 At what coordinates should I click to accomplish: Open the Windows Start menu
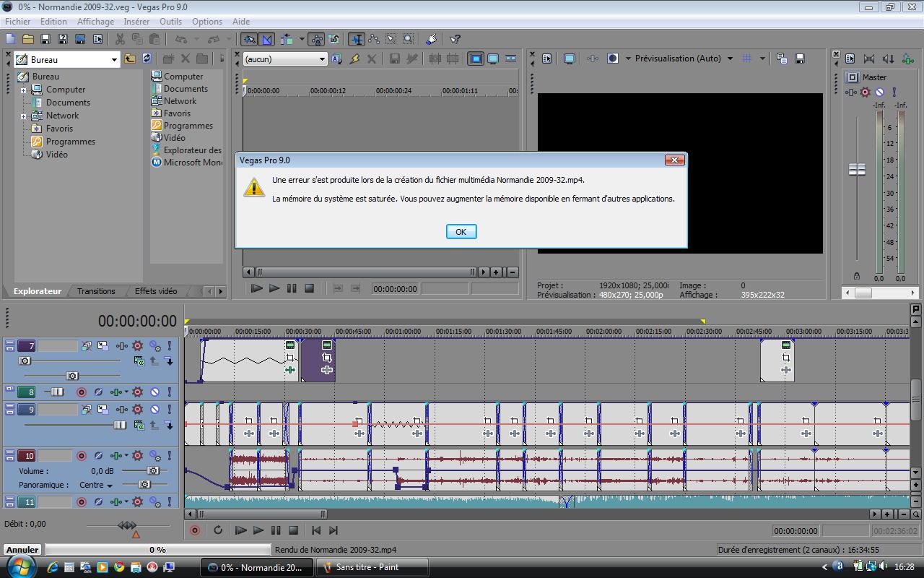[x=21, y=567]
